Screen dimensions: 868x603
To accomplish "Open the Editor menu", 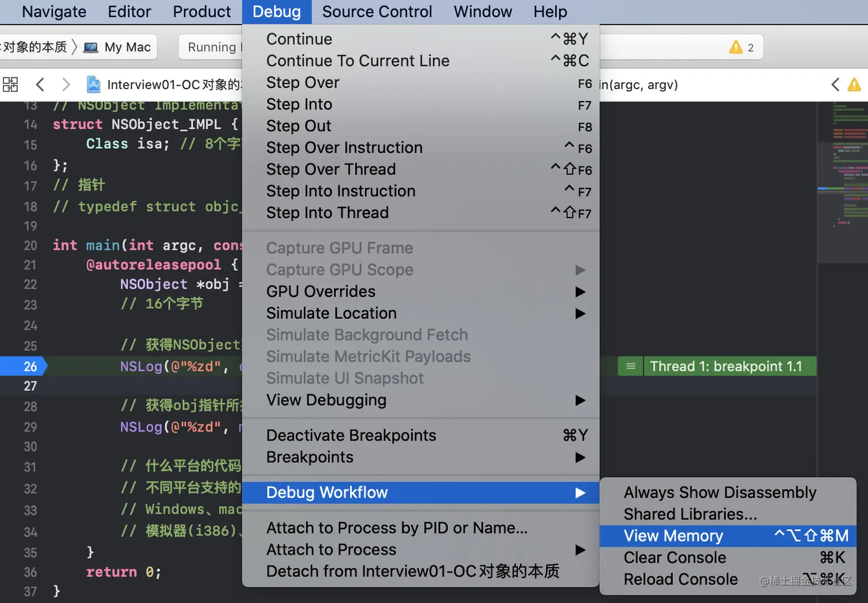I will point(129,11).
